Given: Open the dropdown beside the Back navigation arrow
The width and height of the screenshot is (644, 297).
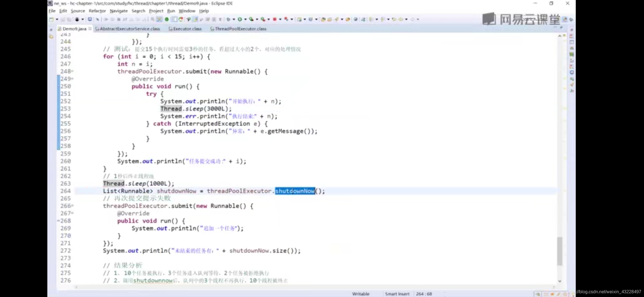Looking at the screenshot, I should click(406, 19).
